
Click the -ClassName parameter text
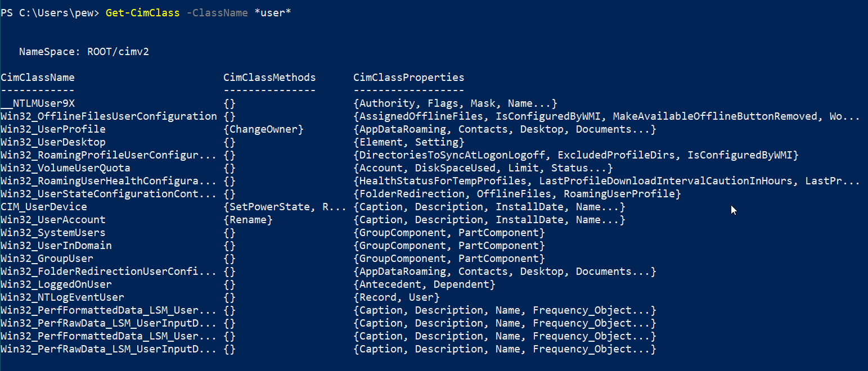point(217,13)
